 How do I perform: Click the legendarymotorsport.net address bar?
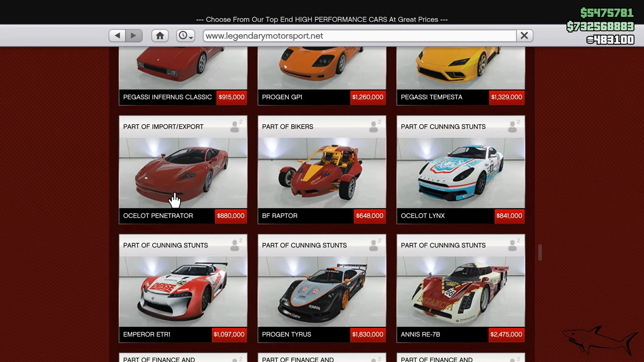coord(360,36)
